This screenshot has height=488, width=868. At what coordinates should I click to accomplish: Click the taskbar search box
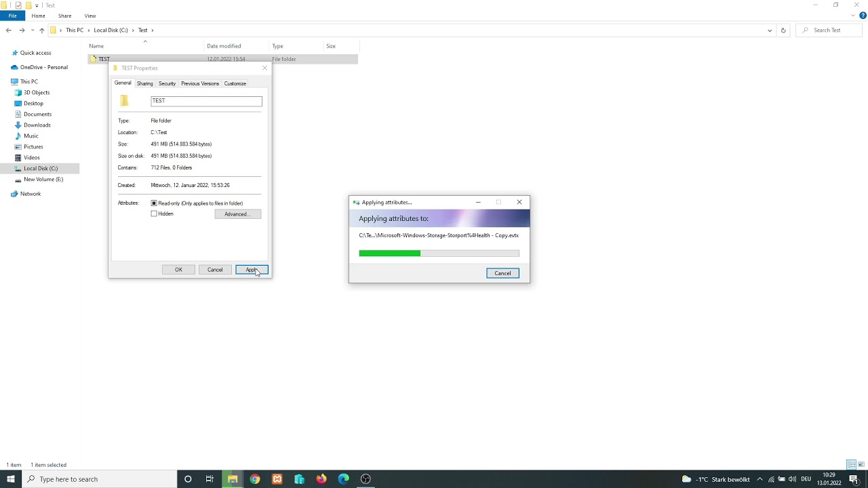pyautogui.click(x=100, y=479)
